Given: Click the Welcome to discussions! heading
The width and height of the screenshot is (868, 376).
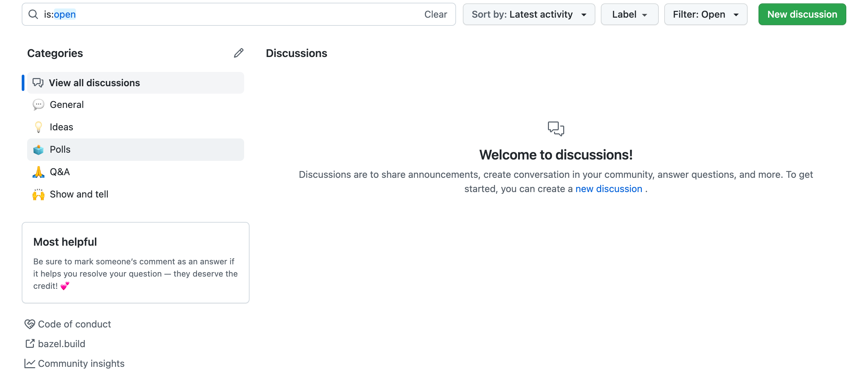Looking at the screenshot, I should [556, 155].
